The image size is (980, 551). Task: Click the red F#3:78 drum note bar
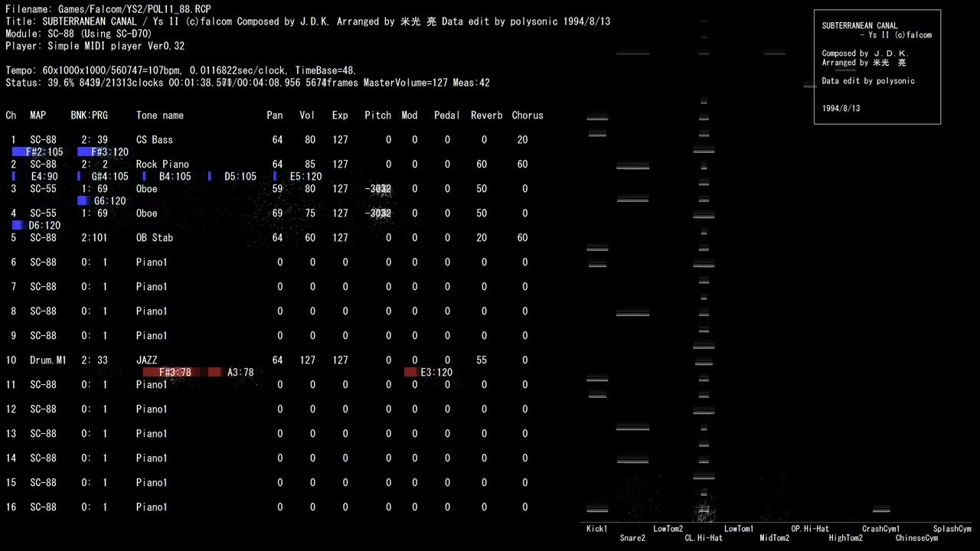click(171, 372)
